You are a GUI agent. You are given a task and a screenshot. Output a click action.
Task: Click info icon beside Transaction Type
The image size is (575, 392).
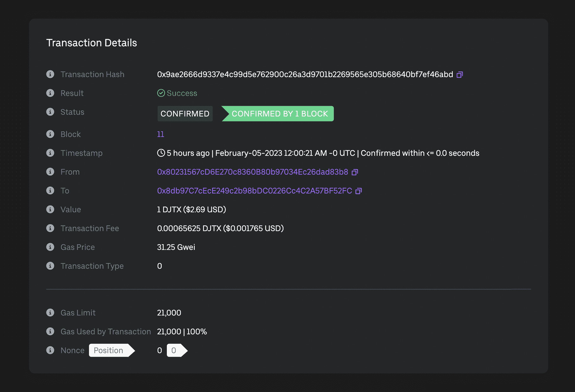pyautogui.click(x=50, y=266)
